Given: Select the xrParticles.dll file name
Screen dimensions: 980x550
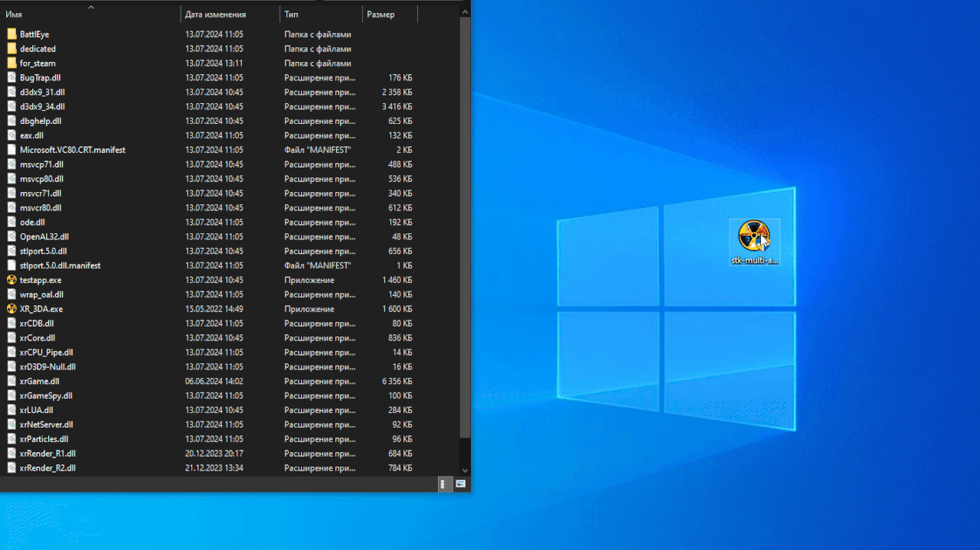Looking at the screenshot, I should point(44,439).
